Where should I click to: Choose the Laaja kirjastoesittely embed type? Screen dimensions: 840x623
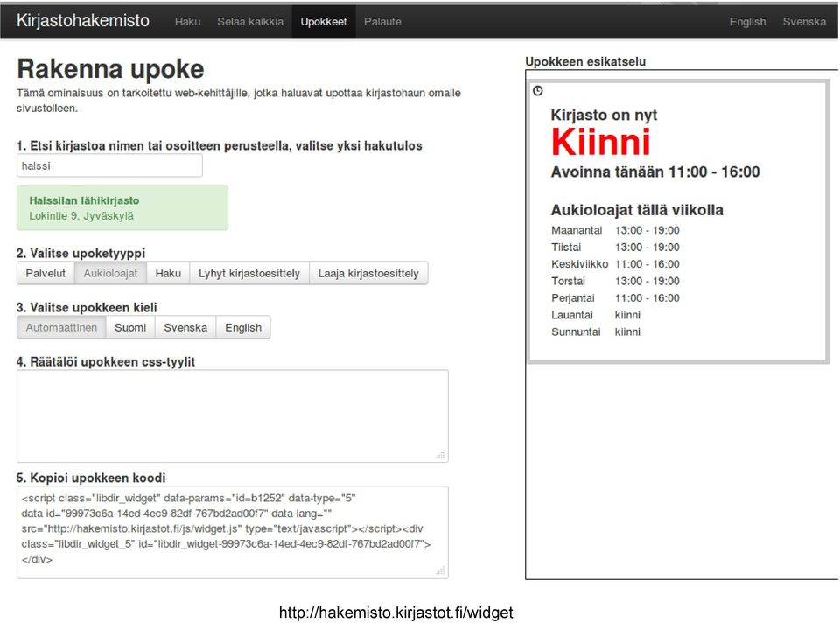pos(368,273)
